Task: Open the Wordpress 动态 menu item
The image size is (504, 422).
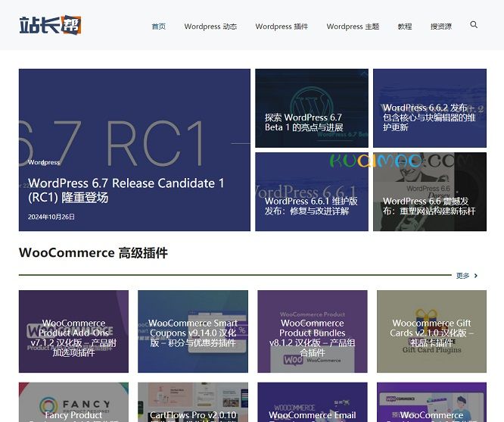Action: (x=210, y=27)
